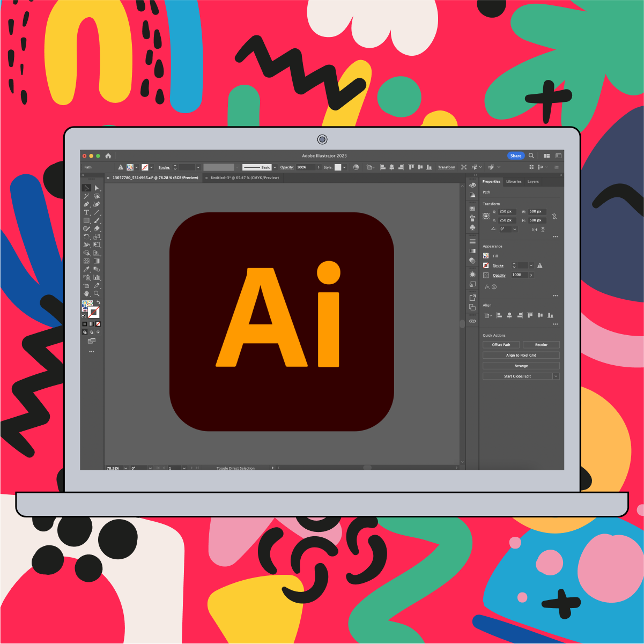Toggle Flip Horizontal in Transform panel
The height and width of the screenshot is (644, 644).
click(x=535, y=230)
